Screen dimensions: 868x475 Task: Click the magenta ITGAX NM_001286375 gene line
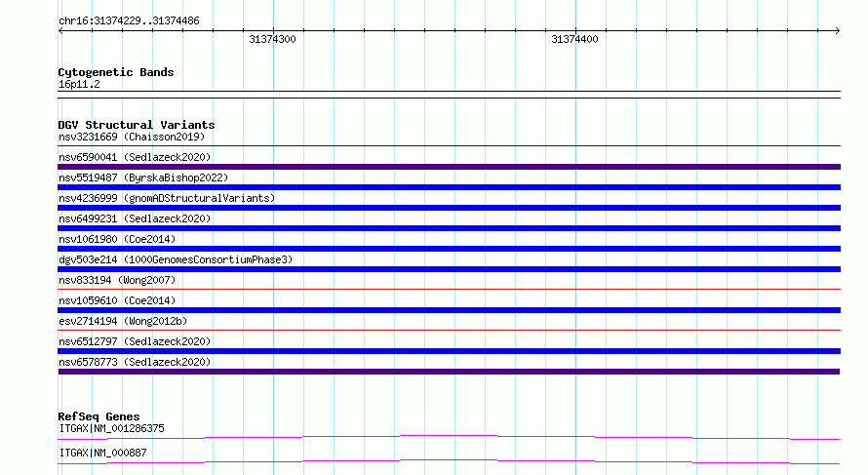click(x=449, y=437)
